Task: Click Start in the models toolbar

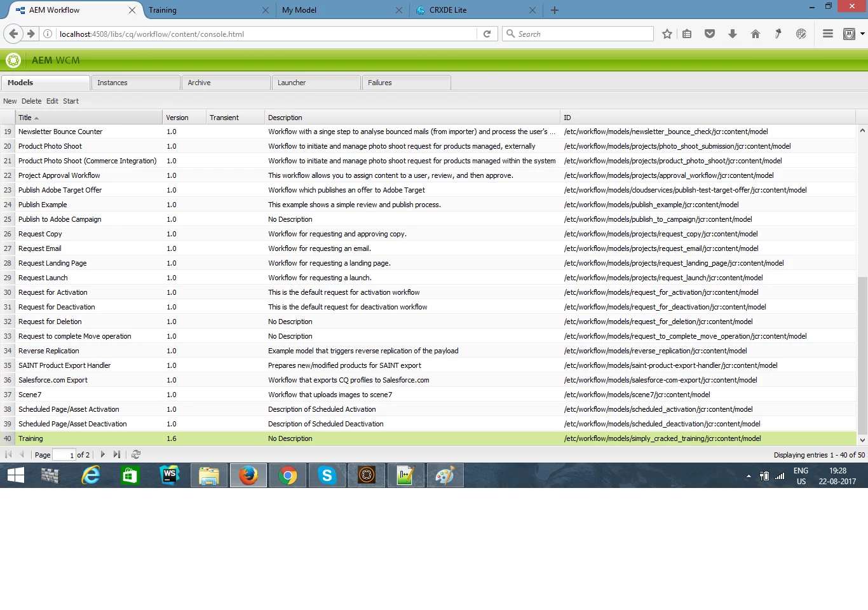Action: tap(71, 101)
